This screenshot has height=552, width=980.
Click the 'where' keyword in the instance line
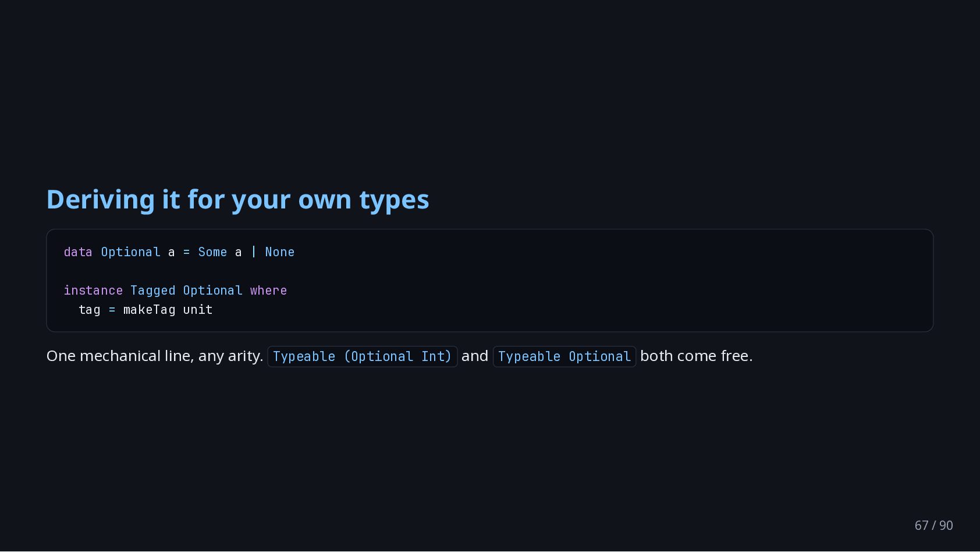point(268,291)
